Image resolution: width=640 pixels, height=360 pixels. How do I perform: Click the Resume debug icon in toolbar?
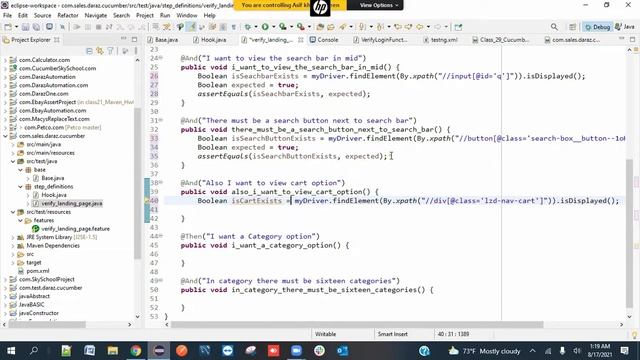[76, 27]
